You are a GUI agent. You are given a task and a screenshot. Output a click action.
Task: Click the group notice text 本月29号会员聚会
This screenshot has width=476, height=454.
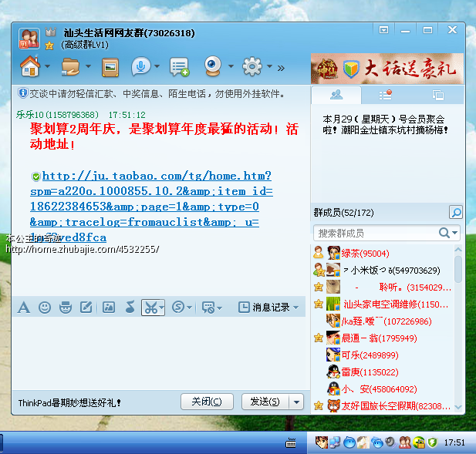click(x=385, y=124)
